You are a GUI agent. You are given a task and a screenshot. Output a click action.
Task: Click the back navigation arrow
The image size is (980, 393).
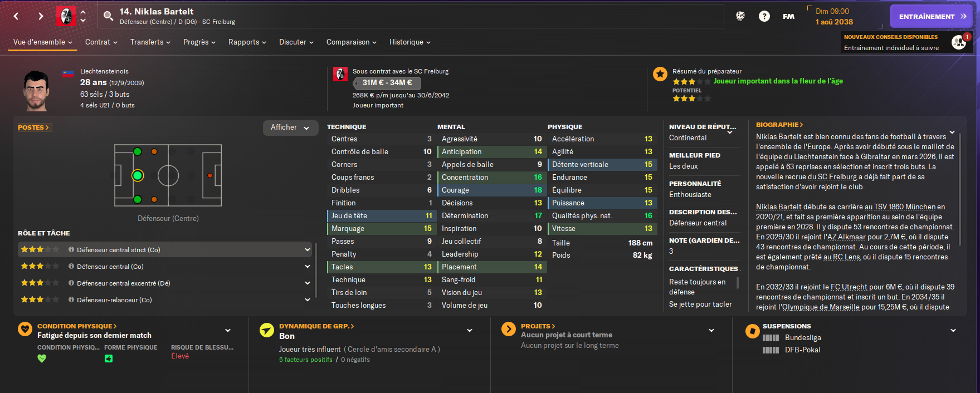16,16
